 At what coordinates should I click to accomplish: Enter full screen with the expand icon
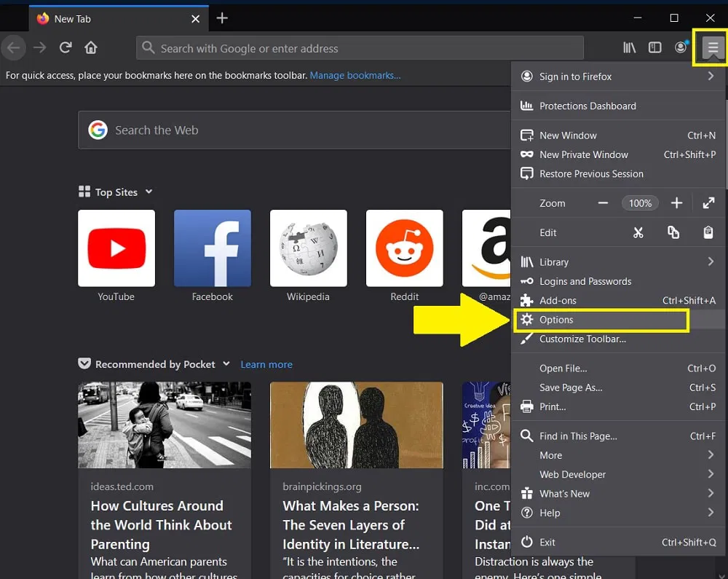(708, 203)
